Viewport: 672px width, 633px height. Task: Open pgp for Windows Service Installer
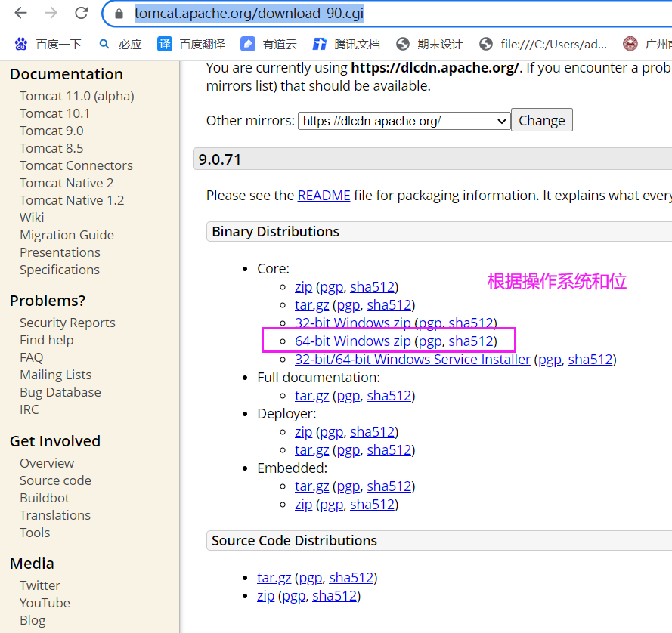(550, 360)
